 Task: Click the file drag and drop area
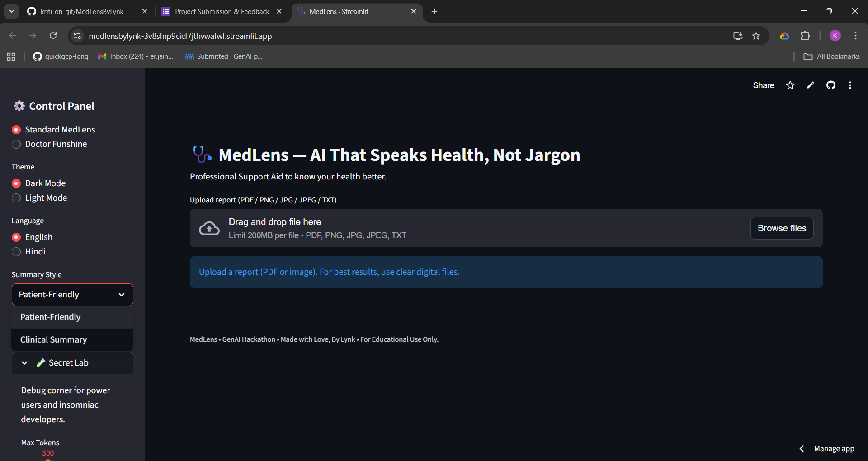(452, 228)
